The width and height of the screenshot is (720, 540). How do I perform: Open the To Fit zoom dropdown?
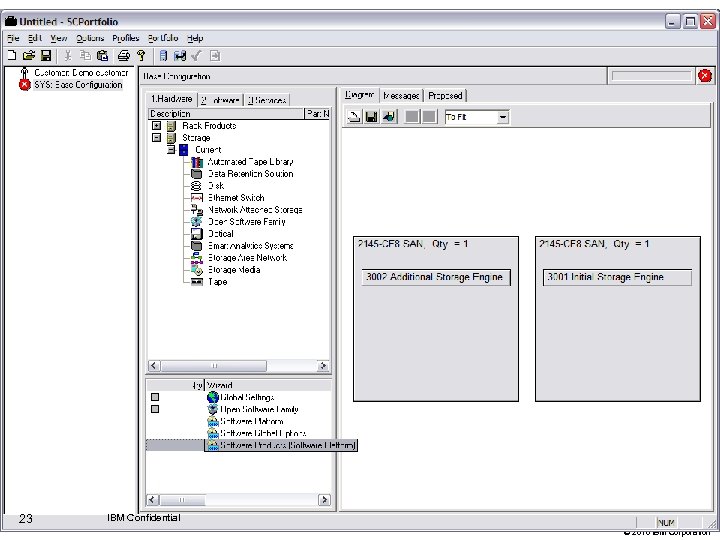[503, 117]
